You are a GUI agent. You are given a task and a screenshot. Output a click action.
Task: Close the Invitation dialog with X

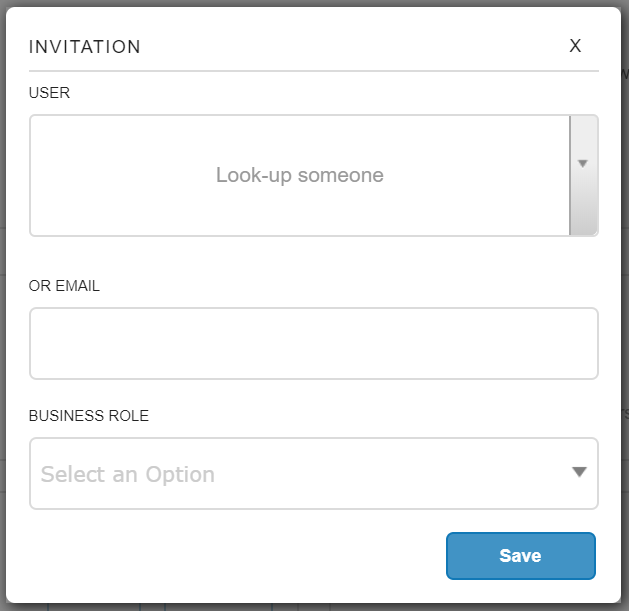(x=575, y=46)
